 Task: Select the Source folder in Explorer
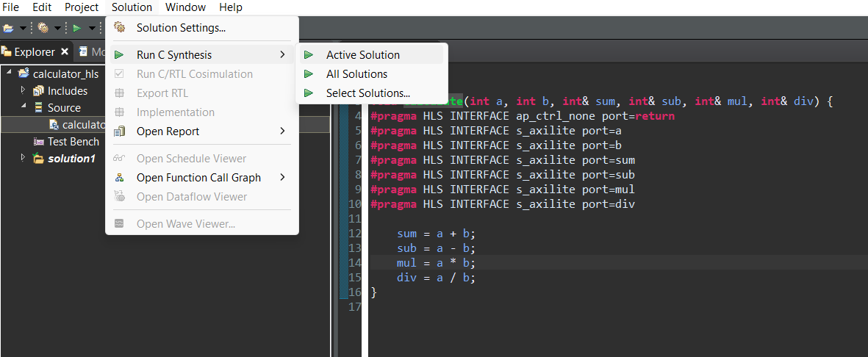(x=64, y=108)
